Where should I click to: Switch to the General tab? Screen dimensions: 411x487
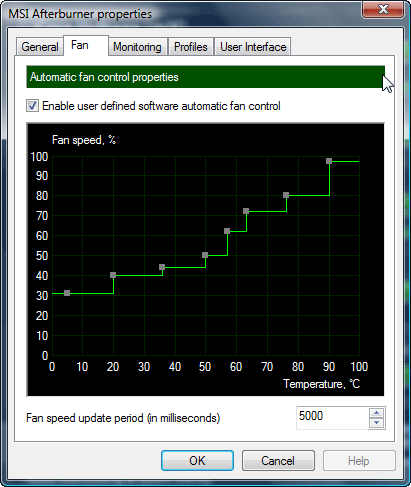point(40,47)
